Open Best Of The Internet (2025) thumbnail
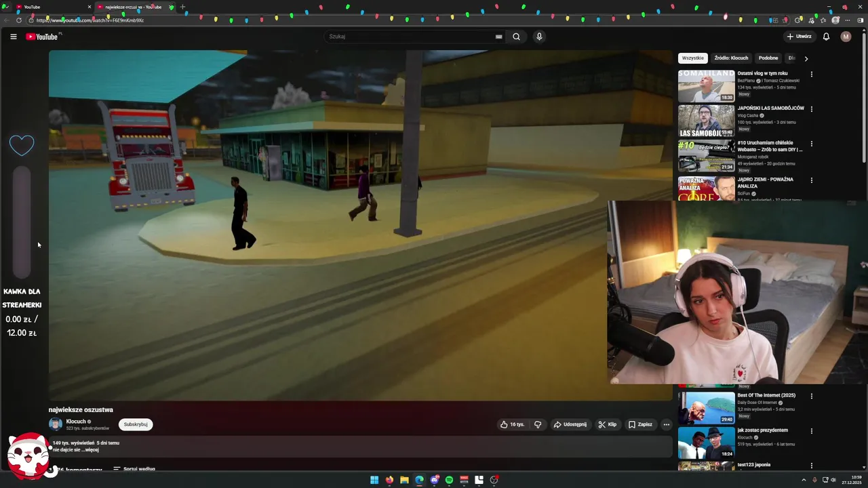This screenshot has width=868, height=488. tap(706, 407)
